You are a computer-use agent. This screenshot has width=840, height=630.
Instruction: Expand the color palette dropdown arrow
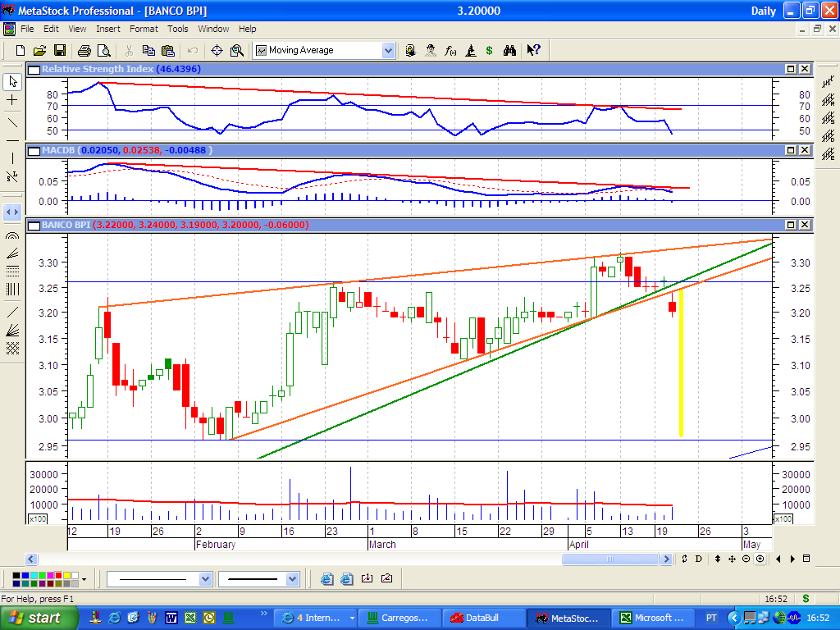(84, 579)
